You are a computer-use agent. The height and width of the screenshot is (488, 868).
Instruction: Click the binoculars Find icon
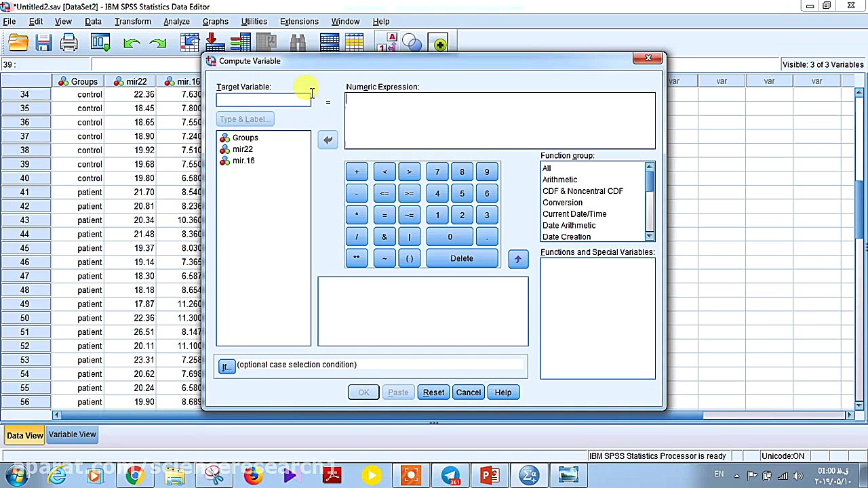[x=298, y=44]
